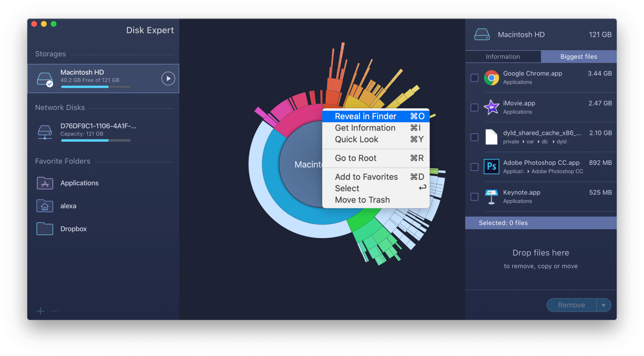Select the D76DF9C1-1106-4A1F network disk
The height and width of the screenshot is (356, 644).
[103, 132]
